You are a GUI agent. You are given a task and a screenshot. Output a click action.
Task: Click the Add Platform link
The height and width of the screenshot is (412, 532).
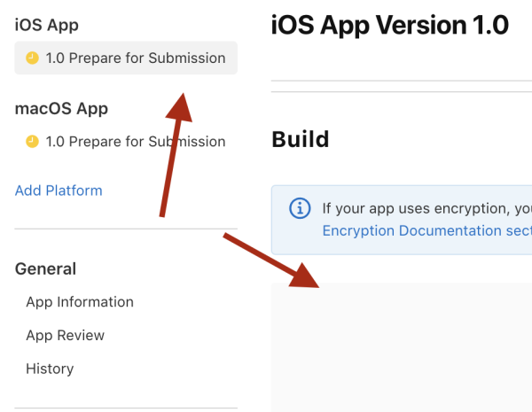tap(59, 190)
